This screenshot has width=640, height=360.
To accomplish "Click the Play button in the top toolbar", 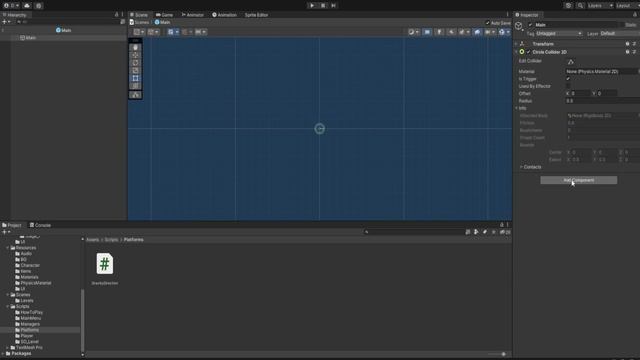I will 312,6.
